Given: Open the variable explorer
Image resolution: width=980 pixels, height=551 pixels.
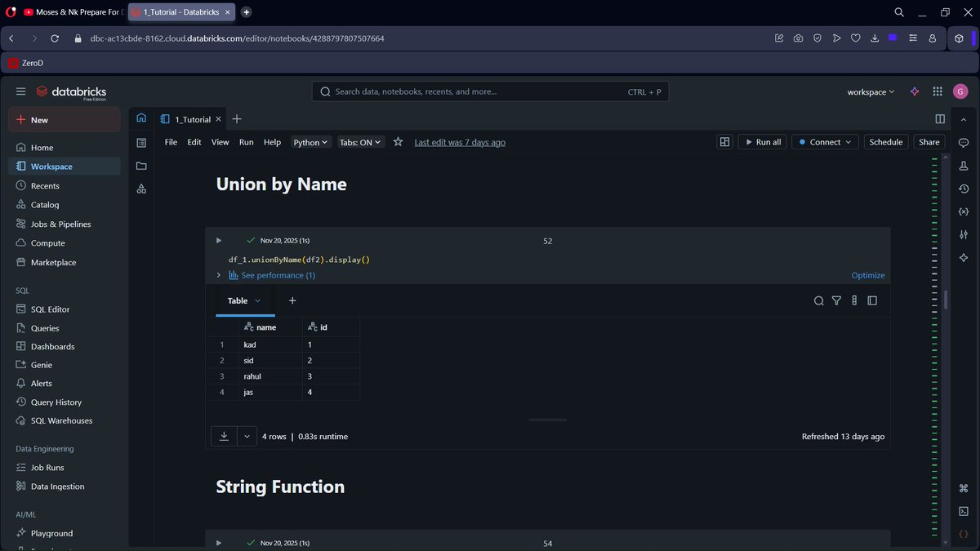Looking at the screenshot, I should [964, 211].
